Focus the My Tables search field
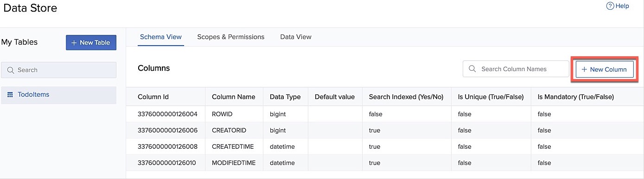644x179 pixels. coord(58,70)
